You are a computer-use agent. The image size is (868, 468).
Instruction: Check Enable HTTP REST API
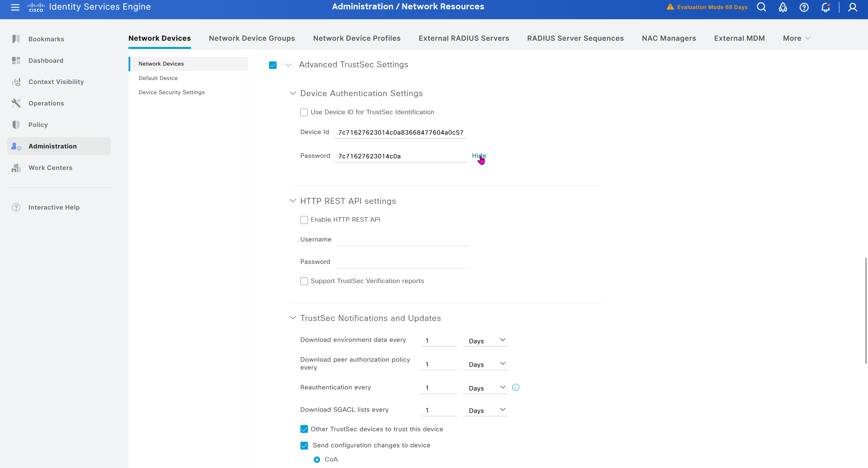(304, 220)
